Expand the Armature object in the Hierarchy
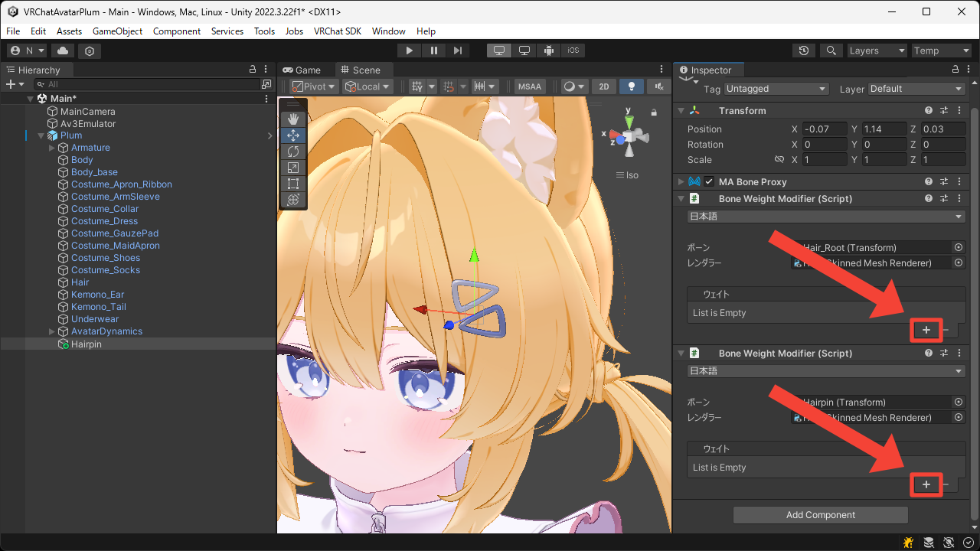This screenshot has height=551, width=980. (51, 147)
